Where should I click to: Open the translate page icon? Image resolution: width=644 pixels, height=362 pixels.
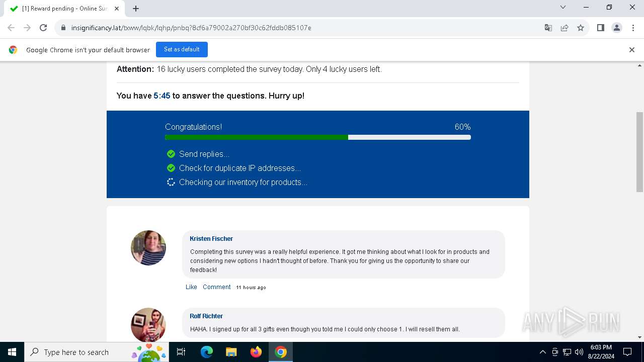click(548, 28)
